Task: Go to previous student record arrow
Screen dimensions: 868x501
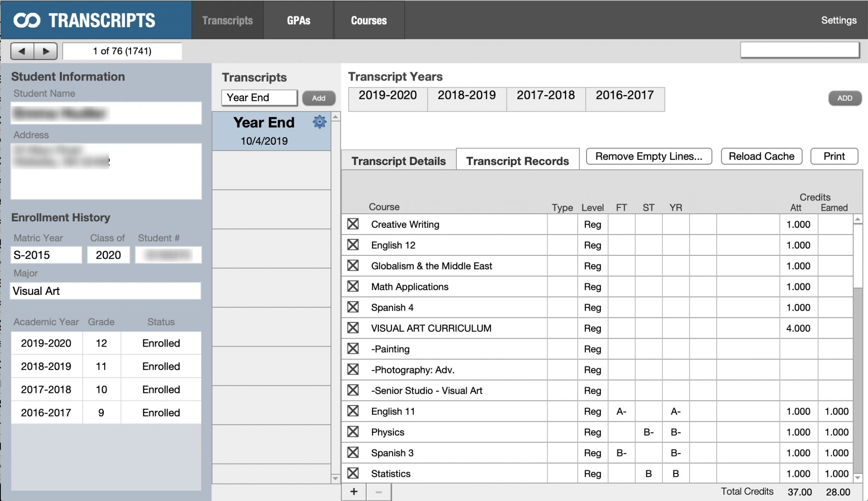Action: point(22,51)
